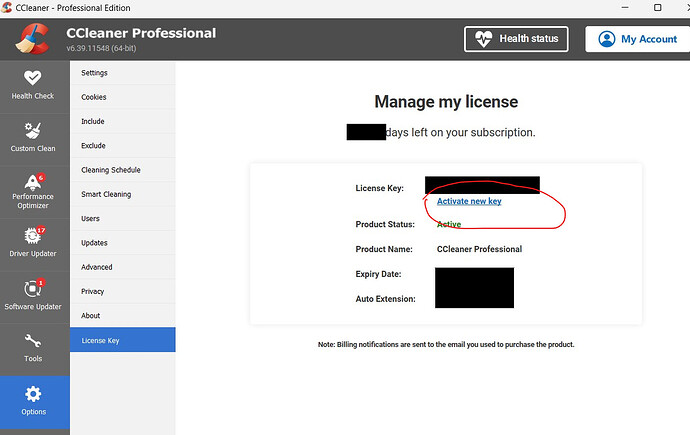The image size is (690, 435).
Task: Select Include in the options list
Action: pyautogui.click(x=93, y=121)
